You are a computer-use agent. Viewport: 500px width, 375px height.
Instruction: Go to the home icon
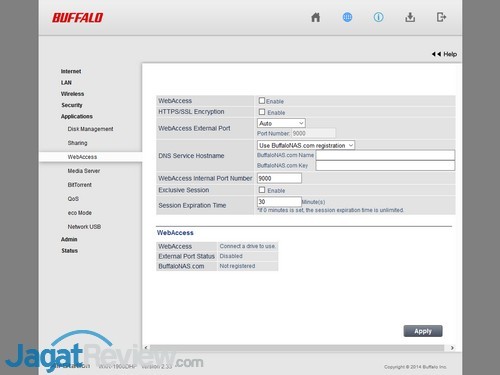pos(315,17)
